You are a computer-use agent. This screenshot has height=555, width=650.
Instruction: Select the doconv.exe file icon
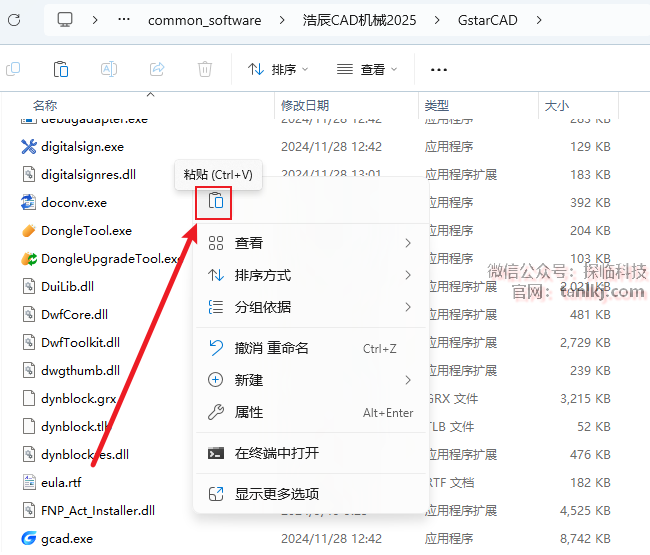click(29, 202)
